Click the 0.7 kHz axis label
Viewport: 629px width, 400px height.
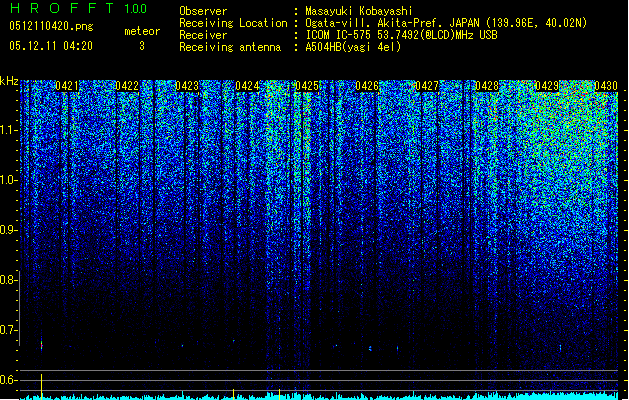tap(8, 330)
